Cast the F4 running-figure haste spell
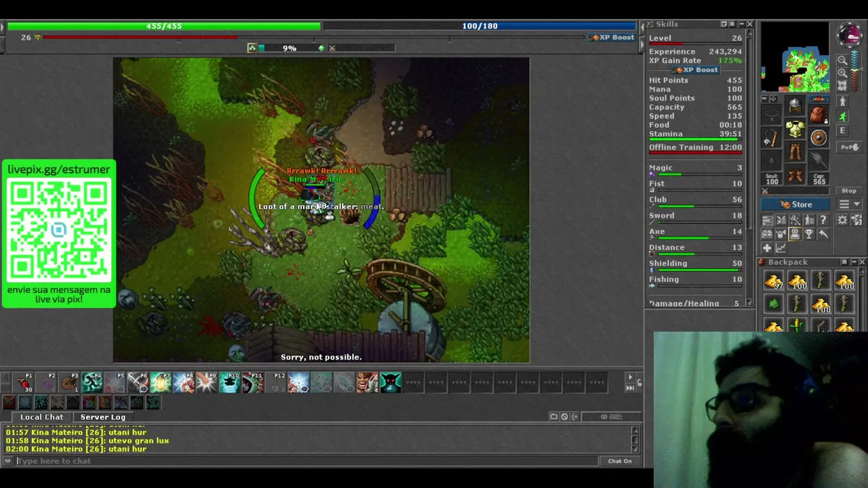 (x=92, y=383)
